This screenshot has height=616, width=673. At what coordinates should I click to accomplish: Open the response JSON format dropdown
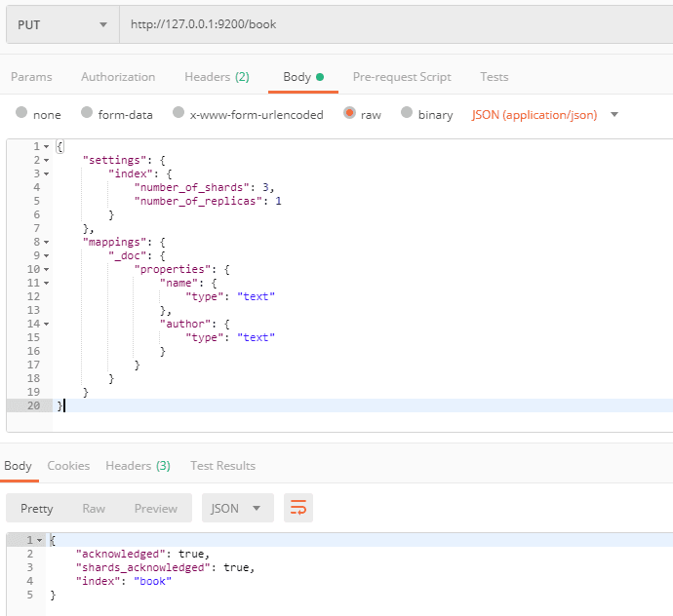pos(237,508)
